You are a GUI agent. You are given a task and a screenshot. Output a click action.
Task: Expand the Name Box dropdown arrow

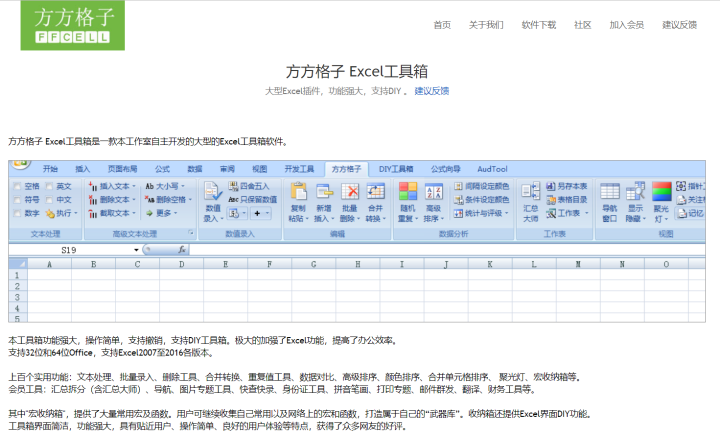pos(136,250)
